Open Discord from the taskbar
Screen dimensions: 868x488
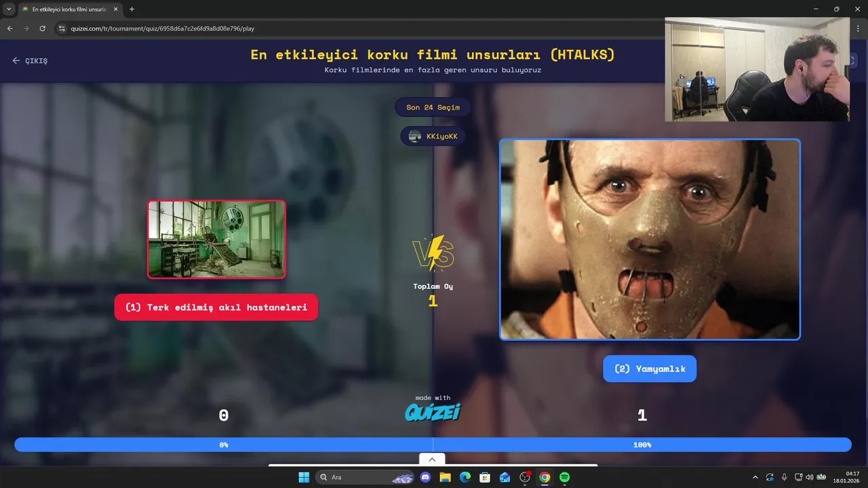pyautogui.click(x=425, y=477)
